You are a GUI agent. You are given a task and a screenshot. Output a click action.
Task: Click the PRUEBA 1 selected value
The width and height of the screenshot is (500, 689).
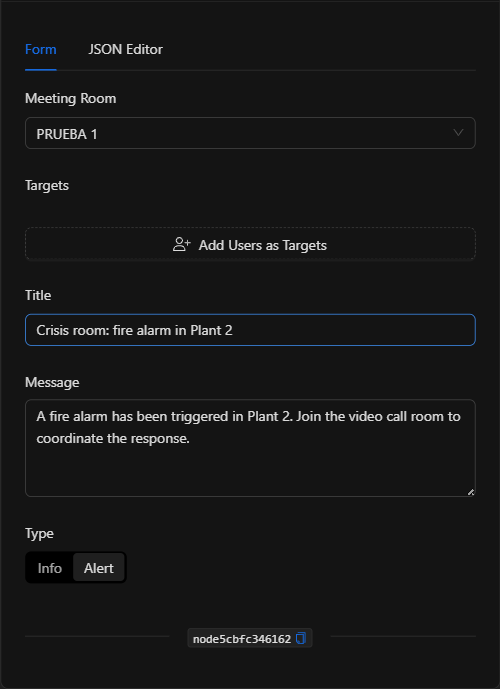click(67, 134)
